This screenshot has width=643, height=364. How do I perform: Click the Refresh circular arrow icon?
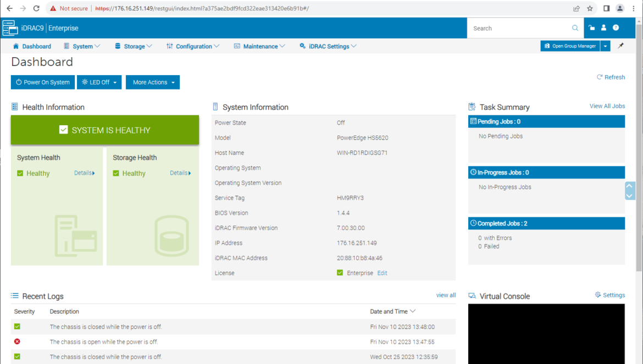point(600,77)
